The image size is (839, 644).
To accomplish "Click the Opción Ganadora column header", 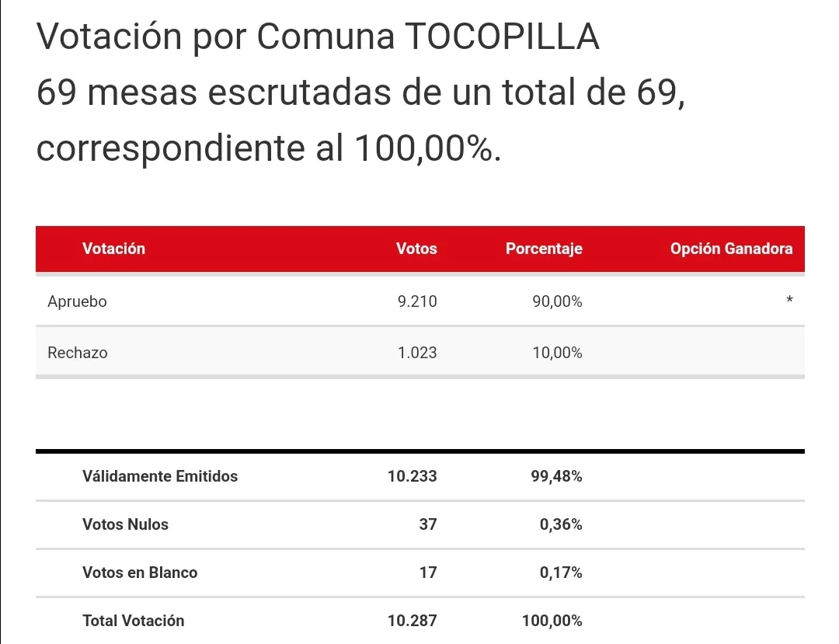I will pos(731,249).
